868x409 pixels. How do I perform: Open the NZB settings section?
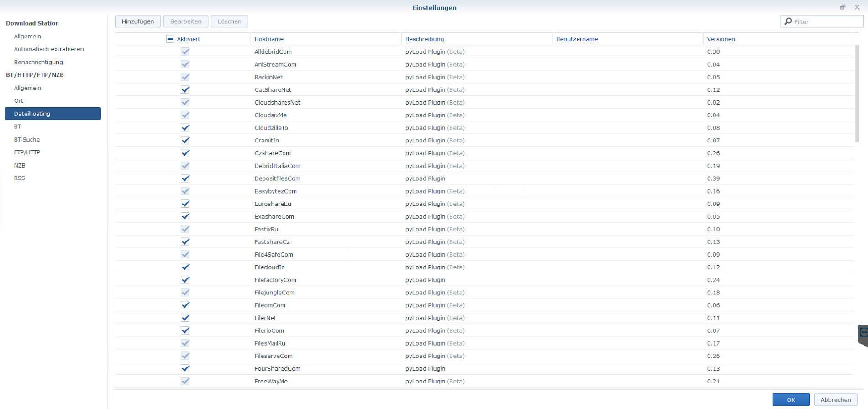tap(20, 165)
